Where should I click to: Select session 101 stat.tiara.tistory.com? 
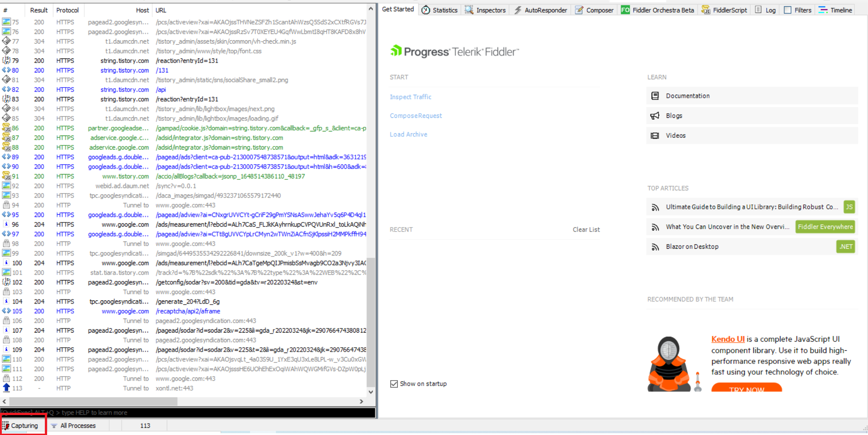183,273
